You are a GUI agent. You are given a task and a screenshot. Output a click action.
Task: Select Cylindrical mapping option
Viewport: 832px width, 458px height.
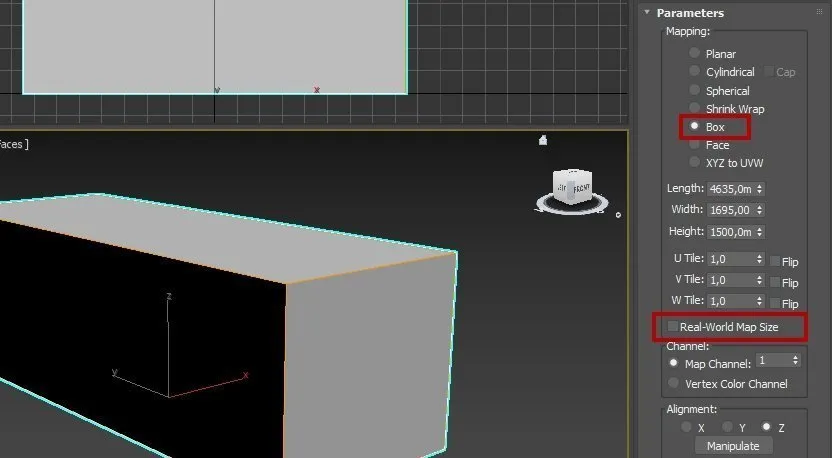(x=695, y=72)
